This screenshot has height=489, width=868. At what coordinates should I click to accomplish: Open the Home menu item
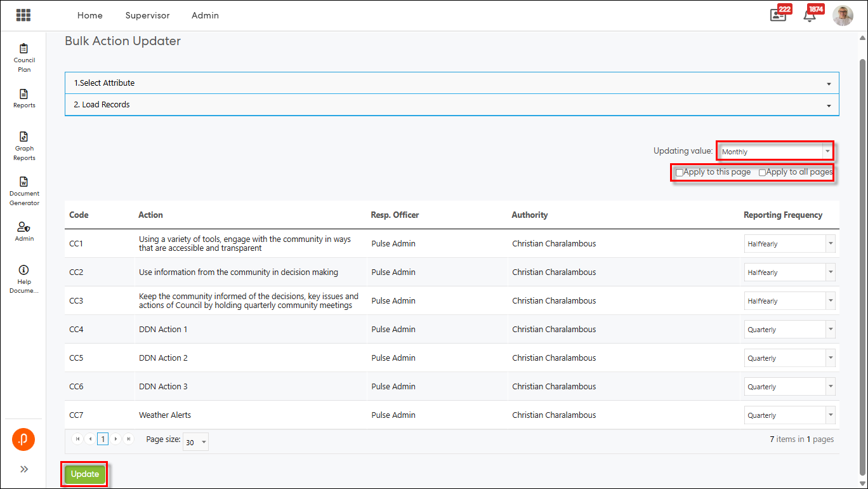89,15
